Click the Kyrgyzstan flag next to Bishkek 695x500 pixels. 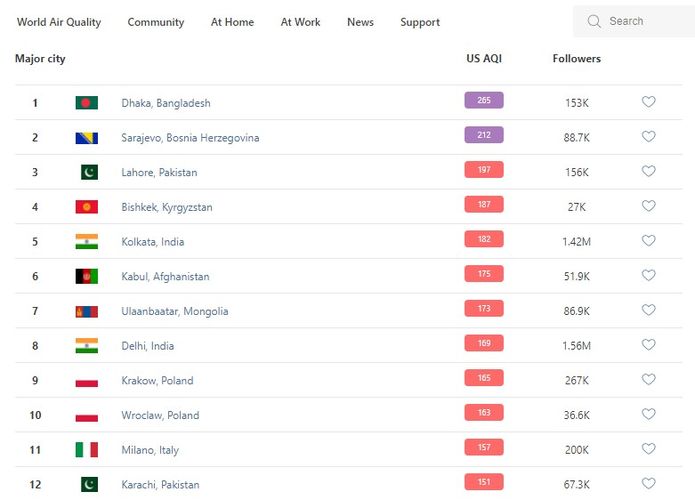coord(86,207)
